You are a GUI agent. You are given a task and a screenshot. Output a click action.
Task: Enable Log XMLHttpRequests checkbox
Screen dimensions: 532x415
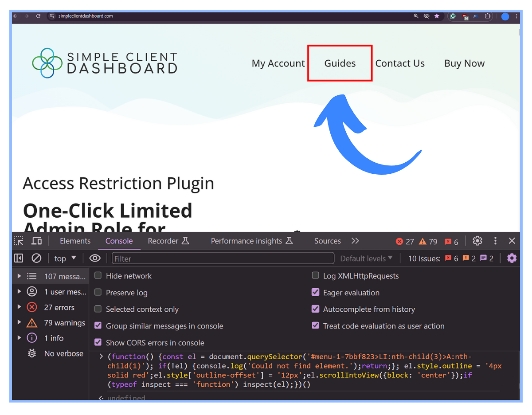pyautogui.click(x=315, y=275)
